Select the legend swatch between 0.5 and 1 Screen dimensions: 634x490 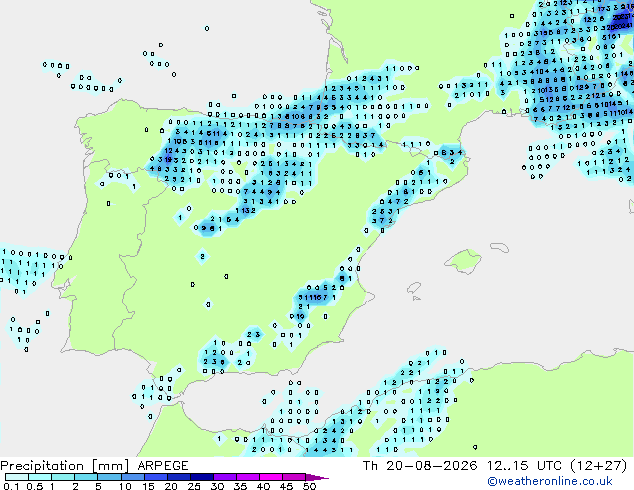tap(40, 477)
